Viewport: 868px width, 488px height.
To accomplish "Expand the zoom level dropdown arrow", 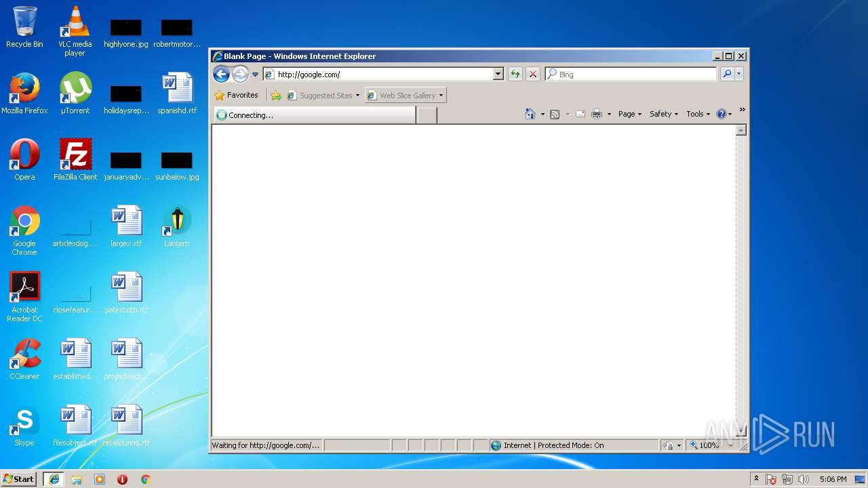I will tap(730, 445).
